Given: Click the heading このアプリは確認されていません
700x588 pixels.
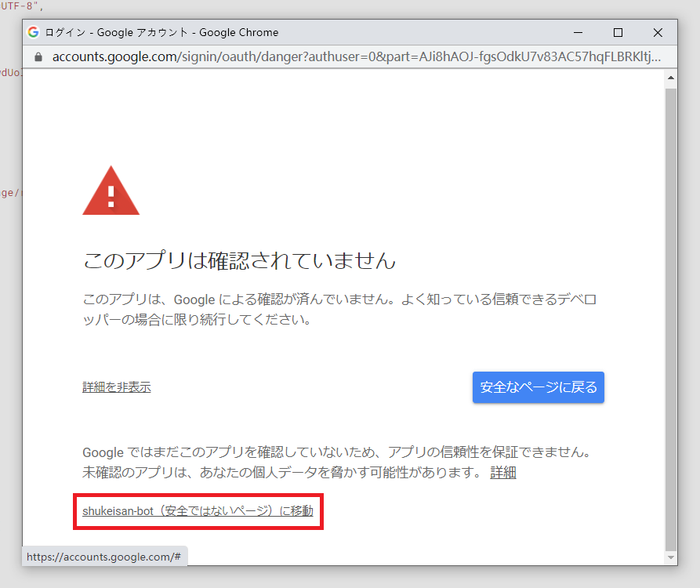Looking at the screenshot, I should [239, 260].
